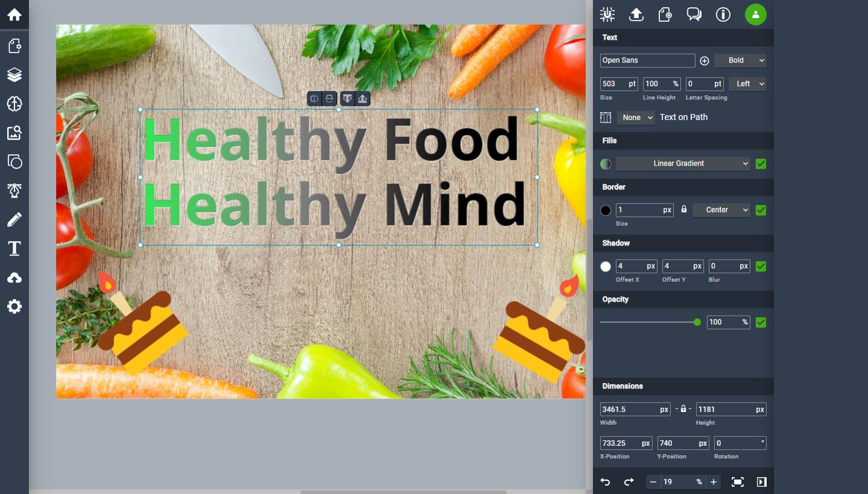868x494 pixels.
Task: Click the Width dimension field
Action: 635,409
